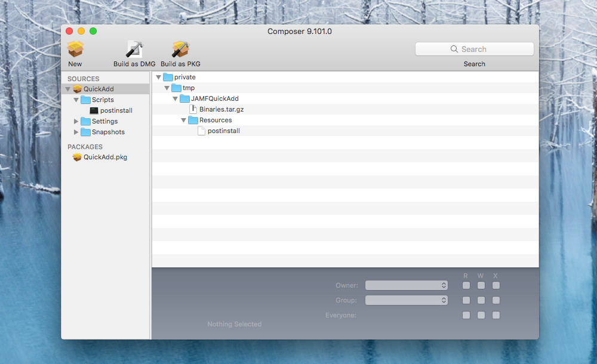Toggle Group write permission checkbox
Screen dimensions: 597x364
481,300
